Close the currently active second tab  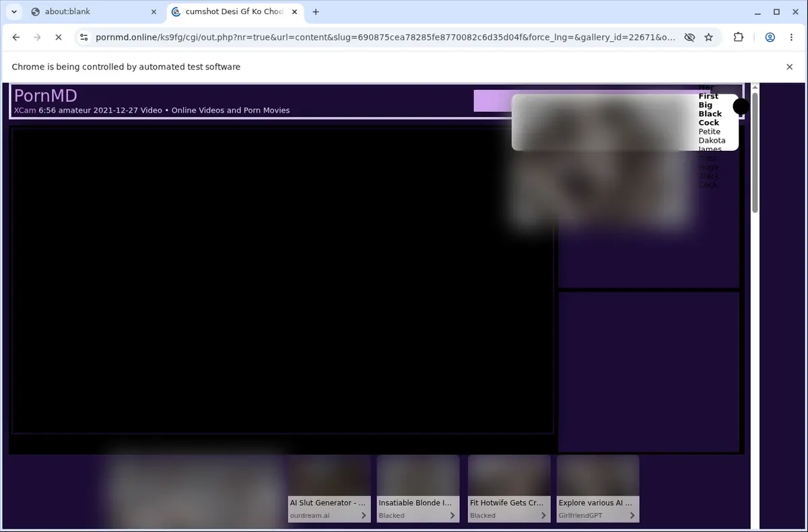tap(294, 11)
